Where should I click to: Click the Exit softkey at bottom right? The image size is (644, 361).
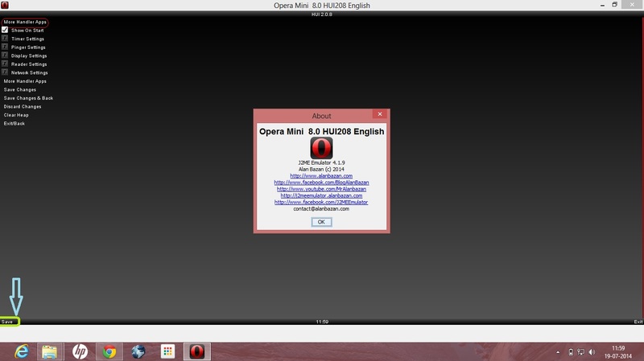click(638, 322)
